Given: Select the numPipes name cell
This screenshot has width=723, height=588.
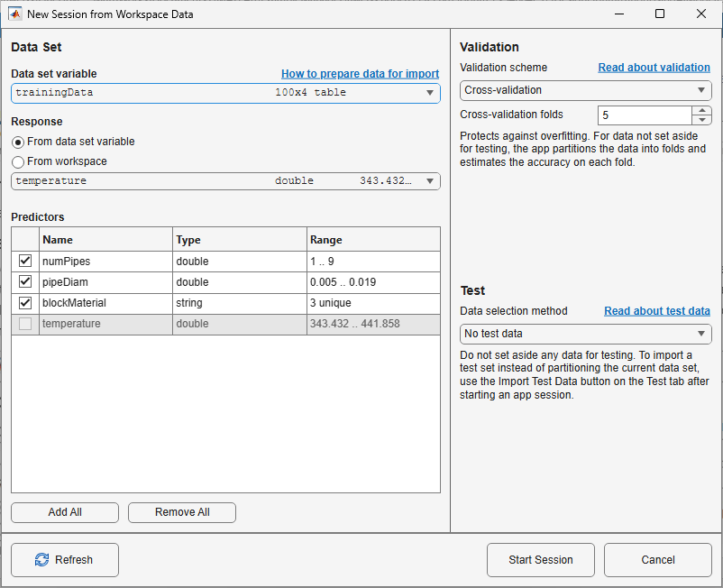Looking at the screenshot, I should [105, 262].
